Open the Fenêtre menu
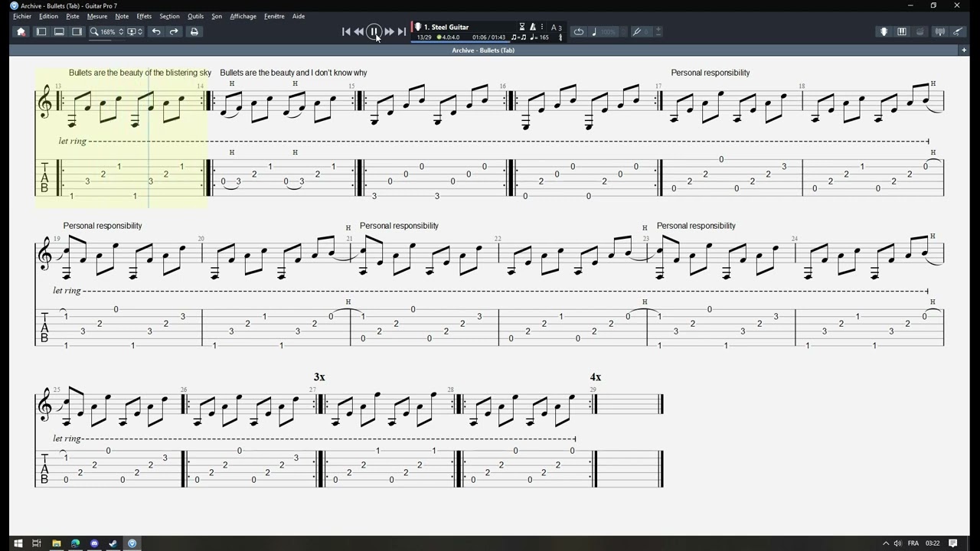Screen dimensions: 980x551 point(274,16)
